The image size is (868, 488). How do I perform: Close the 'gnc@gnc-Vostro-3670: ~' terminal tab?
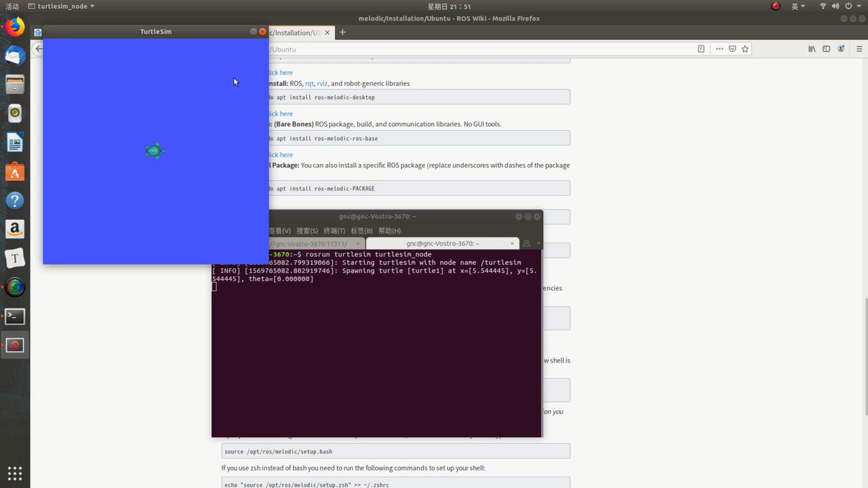(x=512, y=243)
